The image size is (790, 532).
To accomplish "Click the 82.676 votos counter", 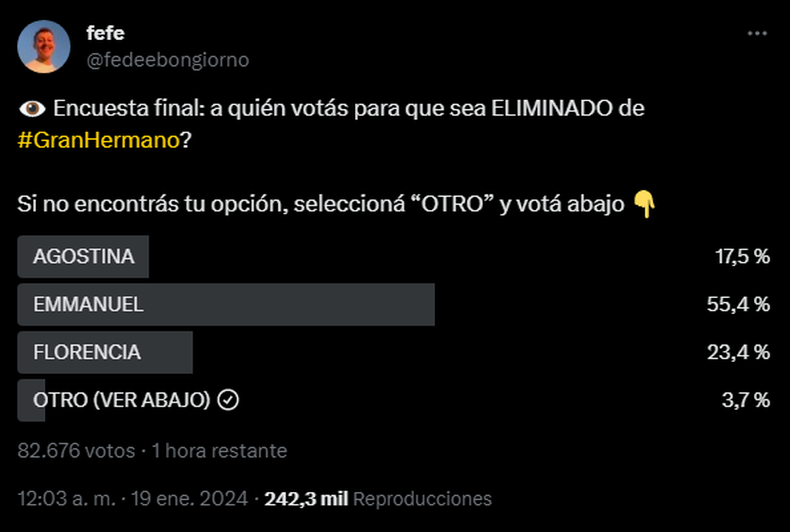I will 78,450.
